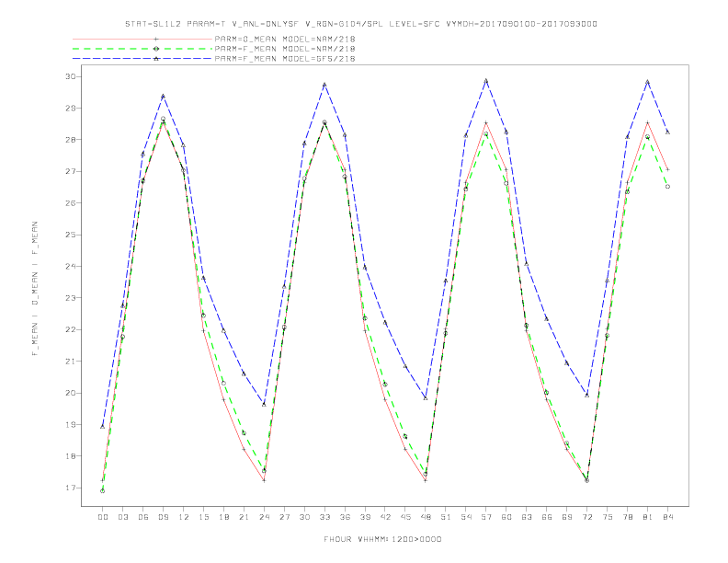Viewport: 728px width, 563px height.
Task: Select the circle marker in the NAM F_MEAN legend
Action: tap(156, 49)
